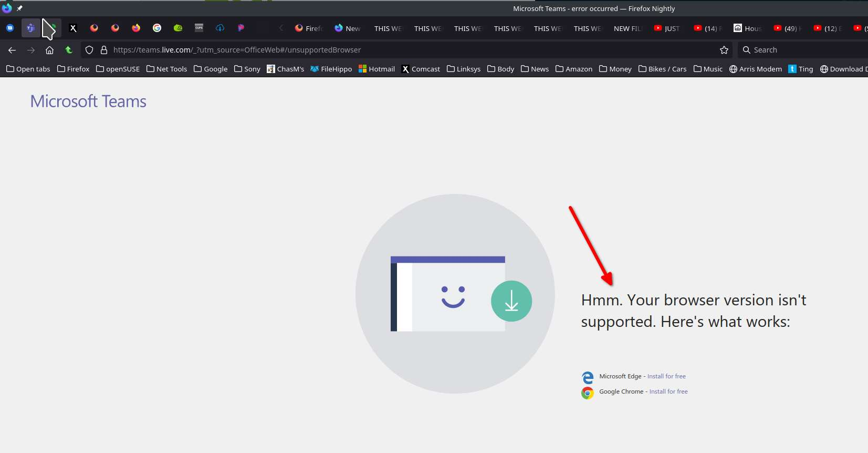Viewport: 868px width, 453px height.
Task: Expand the Body bookmarks folder
Action: [501, 69]
